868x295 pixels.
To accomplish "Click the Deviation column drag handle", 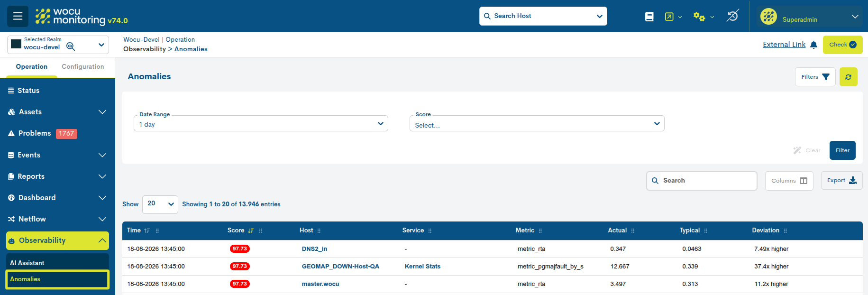I will 786,230.
